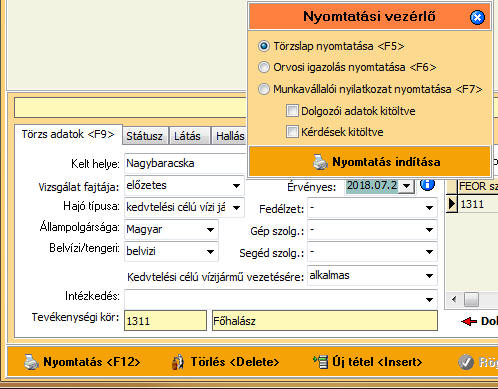Switch to Törzs adatok tab
Viewport: 498px width, 389px height.
tap(68, 134)
